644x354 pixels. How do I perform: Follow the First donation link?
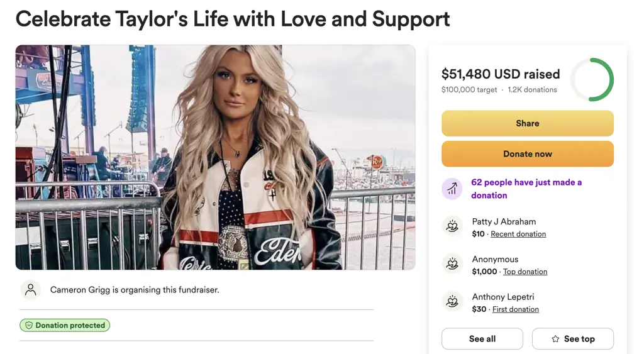(x=516, y=309)
